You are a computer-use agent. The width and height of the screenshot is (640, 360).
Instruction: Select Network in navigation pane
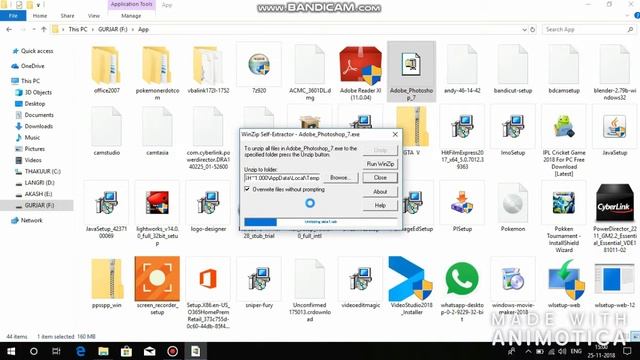pyautogui.click(x=27, y=220)
